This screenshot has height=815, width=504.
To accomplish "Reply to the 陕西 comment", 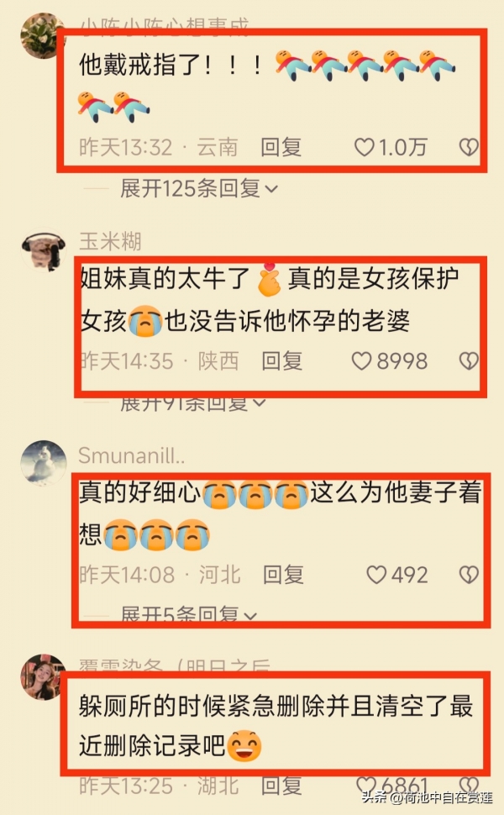I will pyautogui.click(x=282, y=361).
